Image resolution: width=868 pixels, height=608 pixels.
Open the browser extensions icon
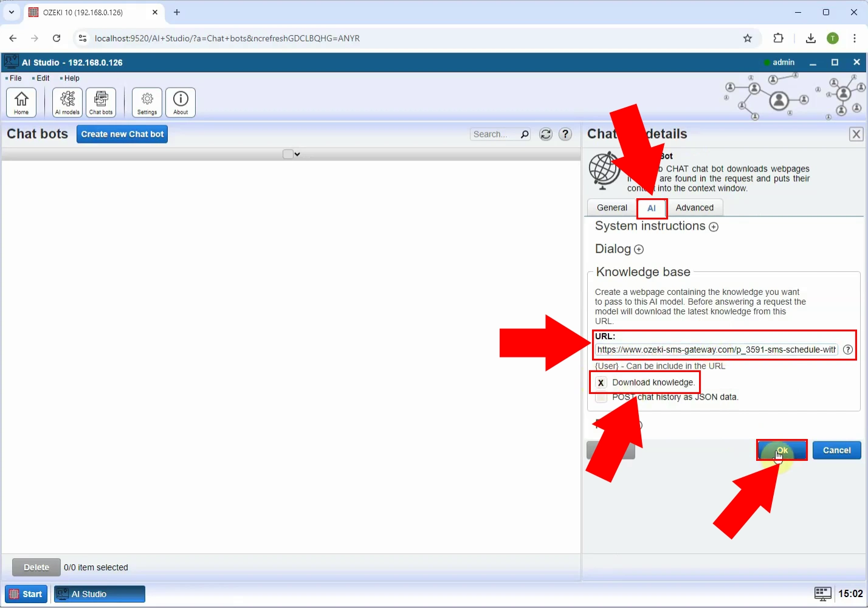779,38
